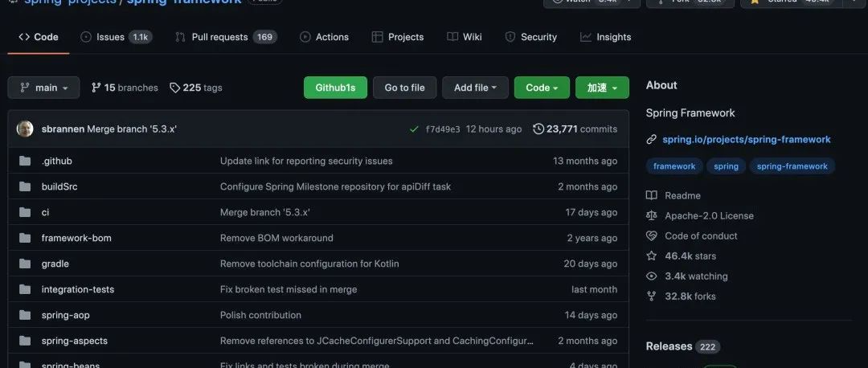Viewport: 868px width, 368px height.
Task: Select the 'spring' topic tag
Action: coord(726,166)
